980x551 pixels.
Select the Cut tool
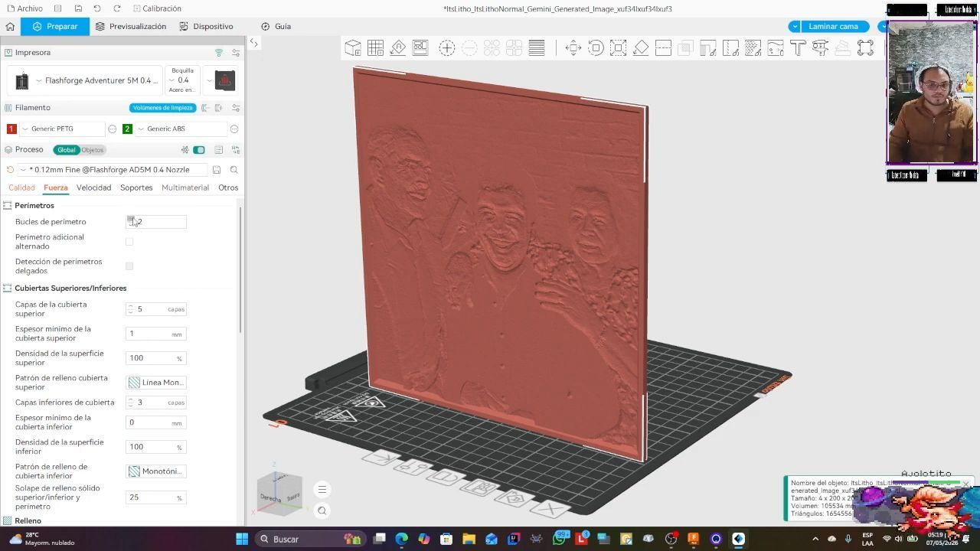tap(663, 48)
